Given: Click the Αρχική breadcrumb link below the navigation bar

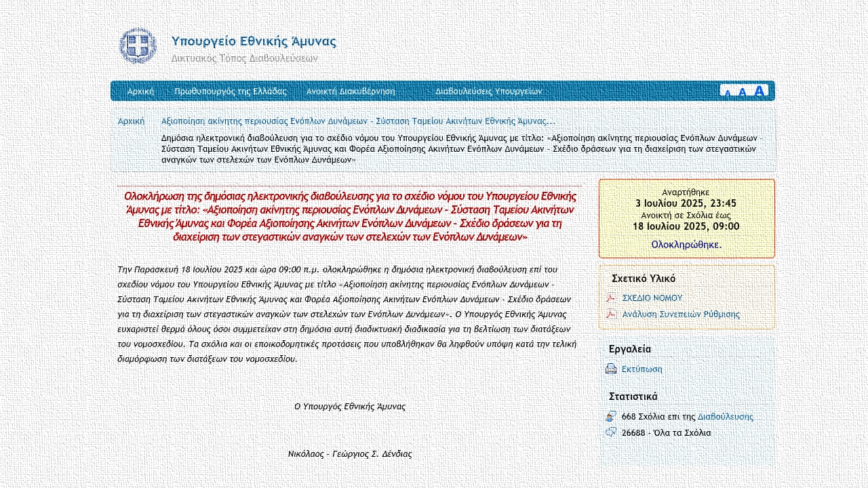Looking at the screenshot, I should 131,121.
